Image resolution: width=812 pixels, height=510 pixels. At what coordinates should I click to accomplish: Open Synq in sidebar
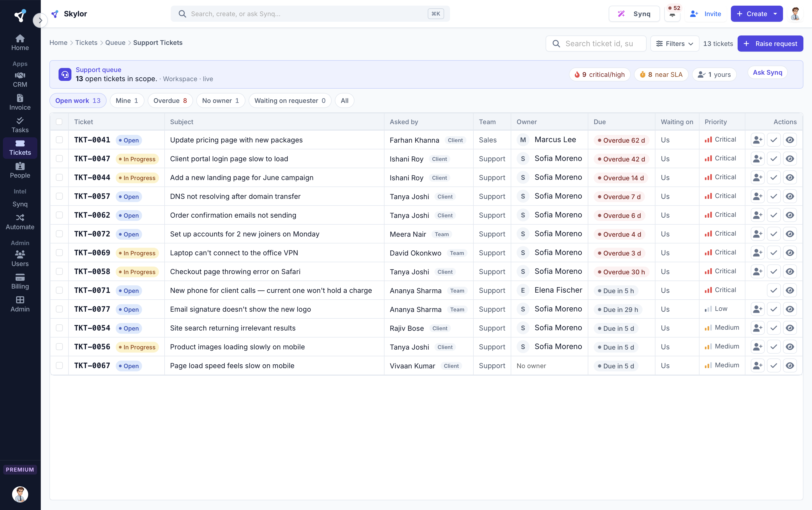point(20,204)
